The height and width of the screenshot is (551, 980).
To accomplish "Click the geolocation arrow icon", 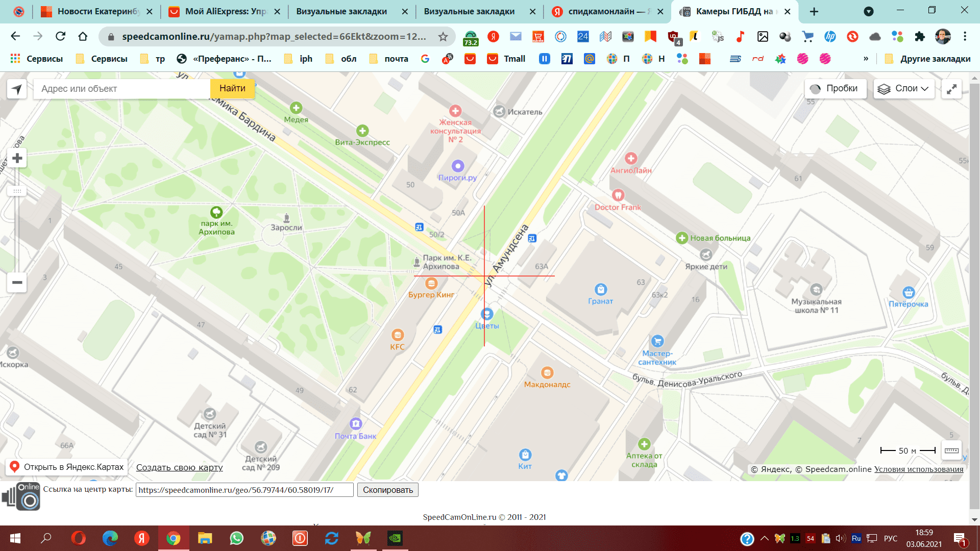I will (x=17, y=89).
